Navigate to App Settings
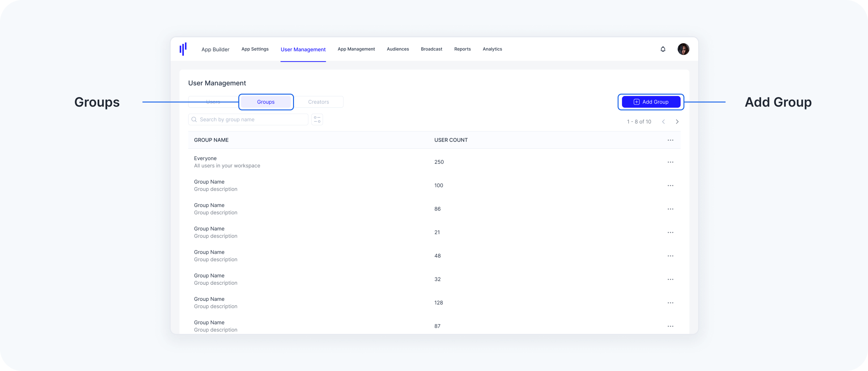The width and height of the screenshot is (868, 371). (255, 49)
